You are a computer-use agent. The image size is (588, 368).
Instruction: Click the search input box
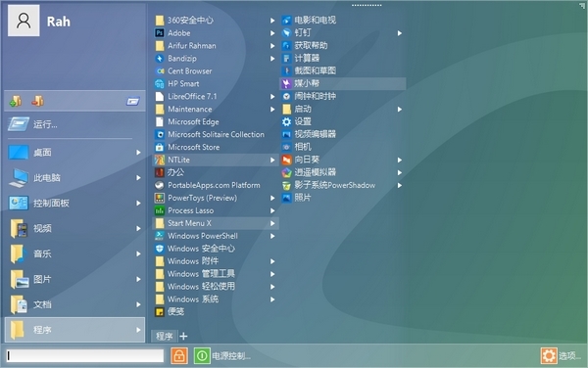[85, 355]
